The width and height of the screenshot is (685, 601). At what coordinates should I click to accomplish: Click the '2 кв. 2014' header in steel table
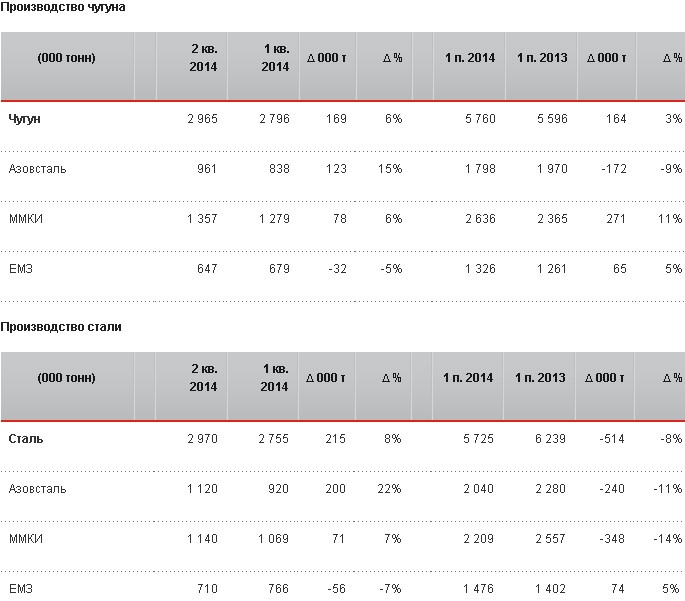(x=204, y=377)
